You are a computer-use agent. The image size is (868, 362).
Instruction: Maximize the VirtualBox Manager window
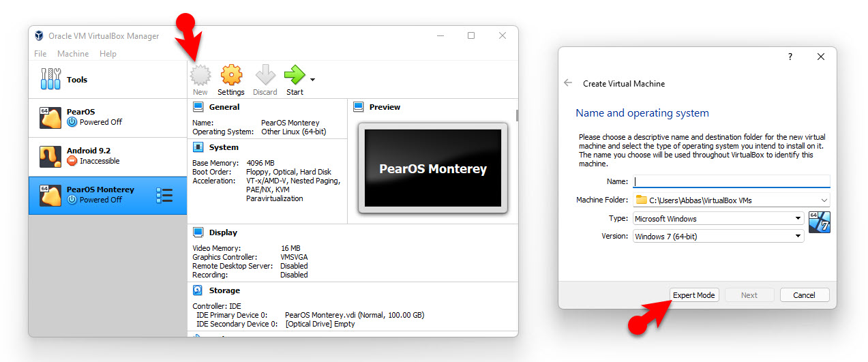click(471, 35)
